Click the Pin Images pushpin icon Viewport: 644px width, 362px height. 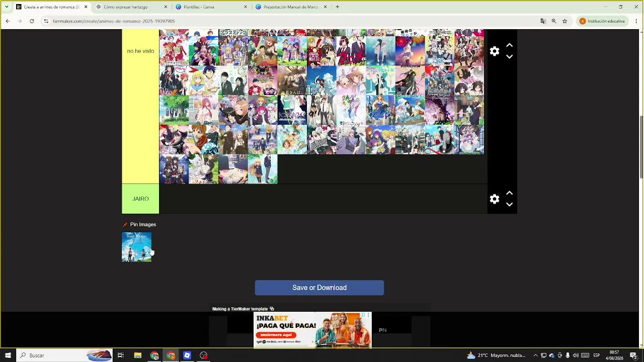125,225
